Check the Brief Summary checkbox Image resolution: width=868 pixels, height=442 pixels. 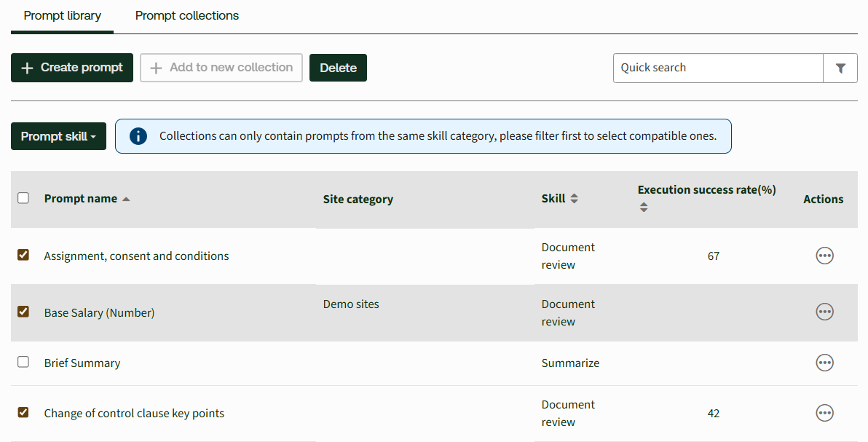(23, 362)
